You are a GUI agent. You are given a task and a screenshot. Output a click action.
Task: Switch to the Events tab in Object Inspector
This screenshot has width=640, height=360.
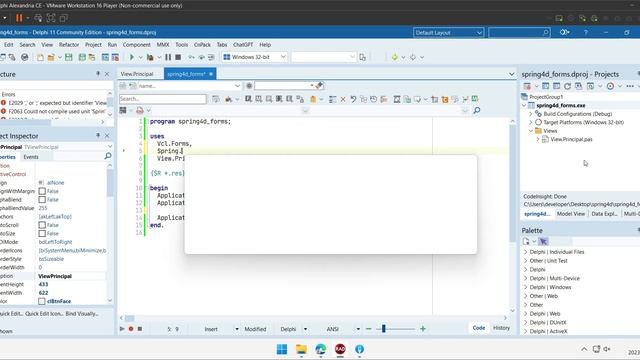(x=31, y=157)
